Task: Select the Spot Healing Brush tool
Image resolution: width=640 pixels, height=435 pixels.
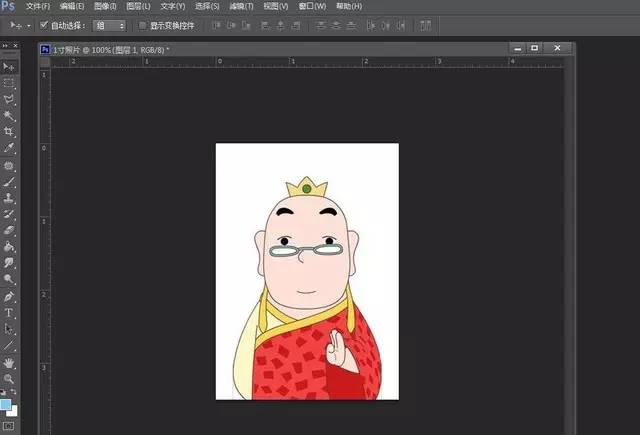Action: 9,165
